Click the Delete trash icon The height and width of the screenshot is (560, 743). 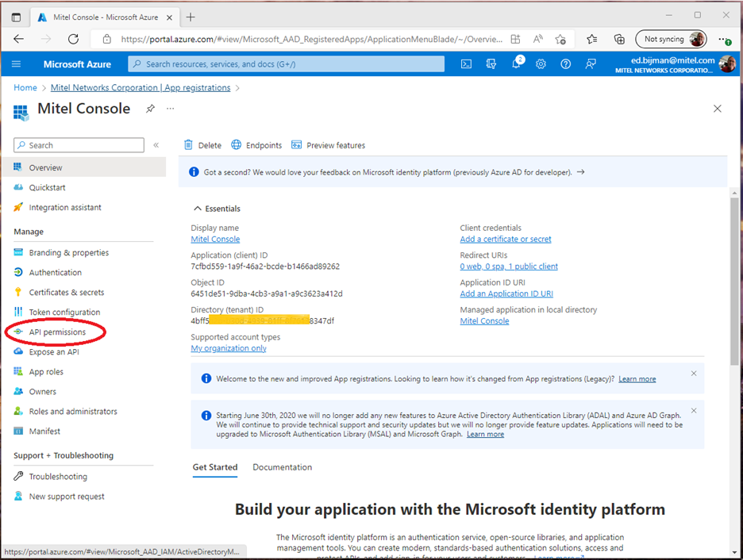189,145
